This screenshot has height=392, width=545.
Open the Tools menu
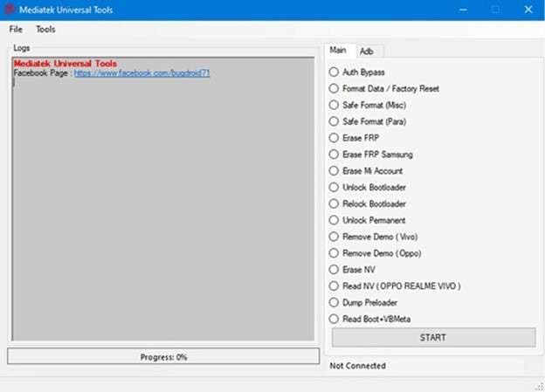(x=45, y=30)
